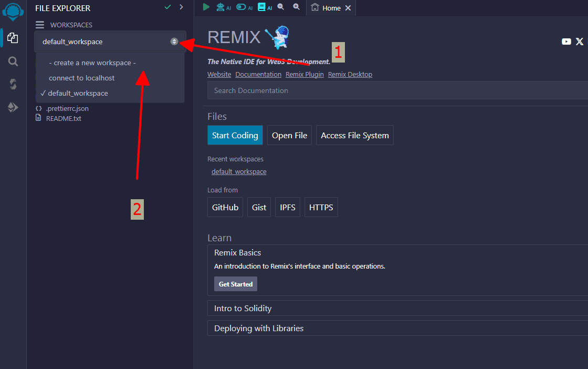Open the Deploy & Run sidebar icon
The image size is (588, 369).
13,107
